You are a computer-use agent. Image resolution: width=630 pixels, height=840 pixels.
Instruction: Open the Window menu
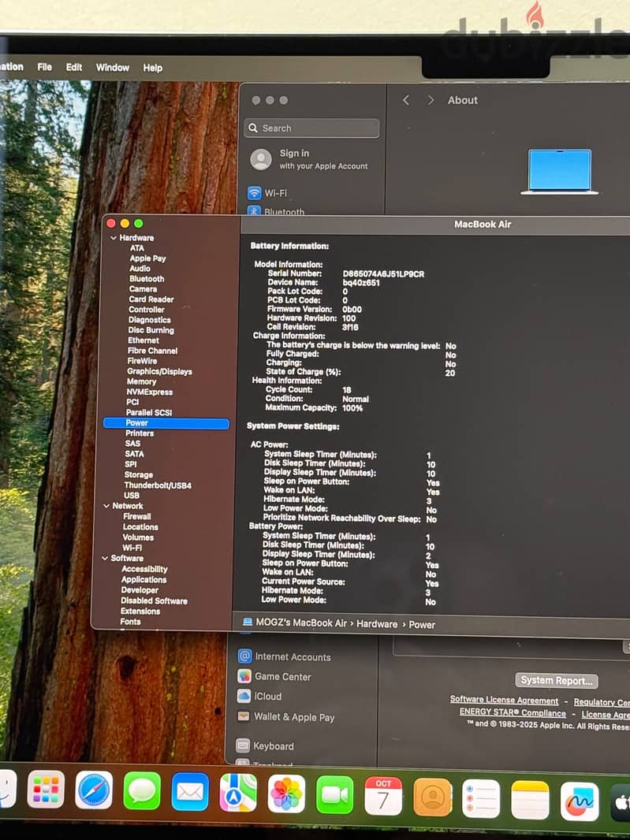pos(113,68)
